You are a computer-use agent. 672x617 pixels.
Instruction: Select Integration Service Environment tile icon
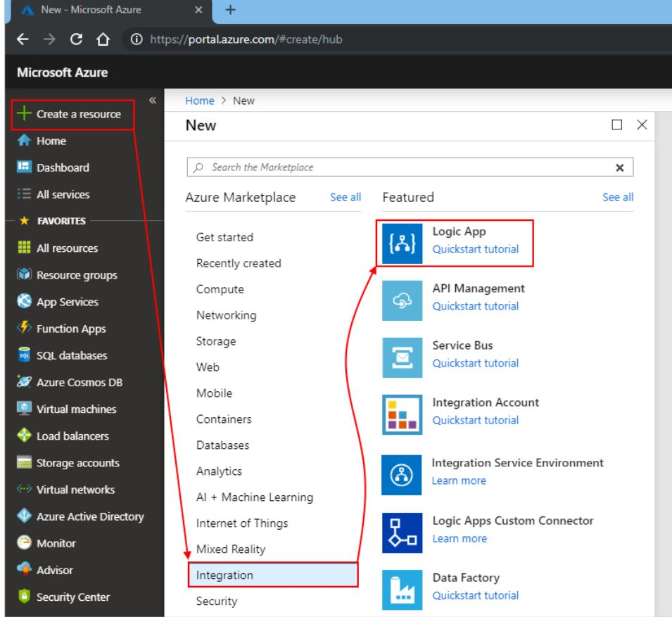(402, 475)
